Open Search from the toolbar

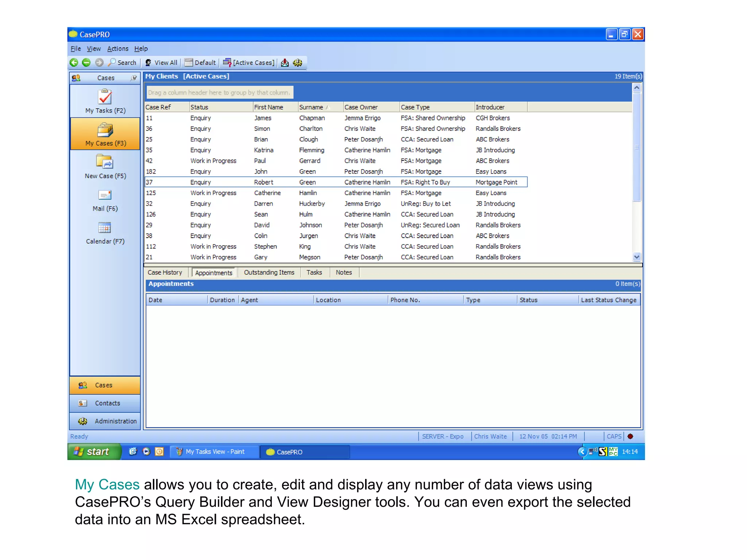[123, 63]
